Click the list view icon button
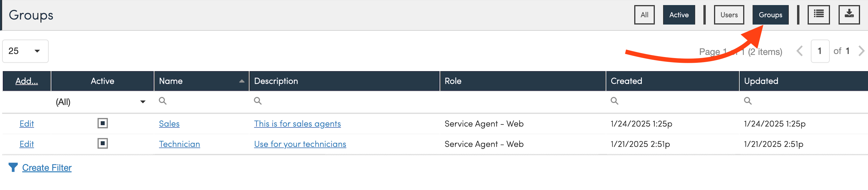 pyautogui.click(x=818, y=14)
